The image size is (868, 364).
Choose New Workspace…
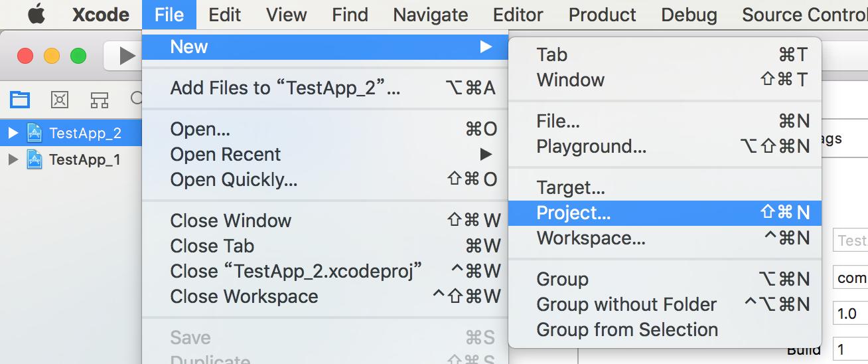pyautogui.click(x=665, y=238)
